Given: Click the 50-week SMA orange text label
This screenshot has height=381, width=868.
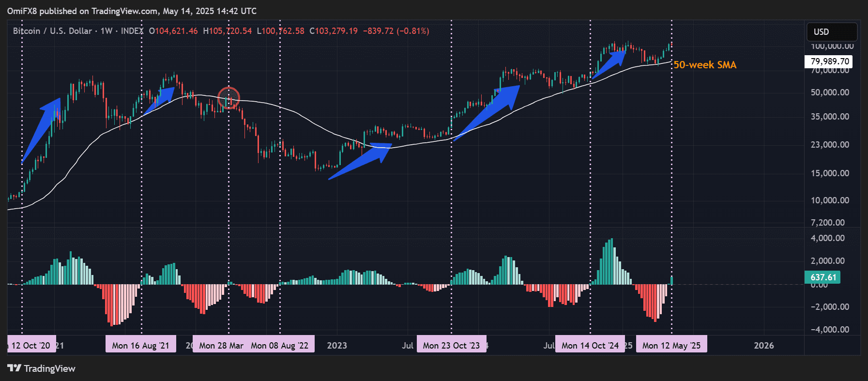Looking at the screenshot, I should click(x=705, y=65).
